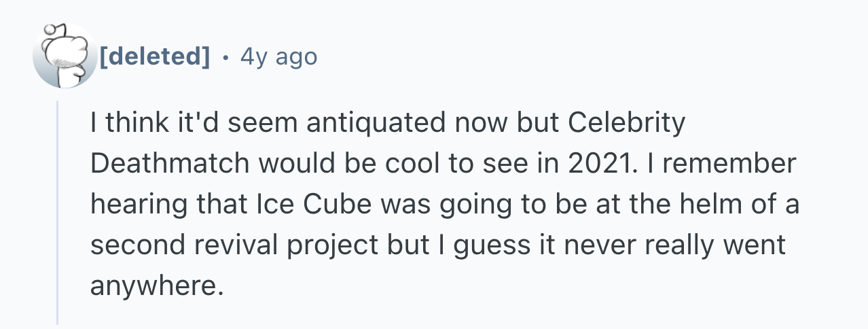This screenshot has height=329, width=868.
Task: Collapse the comment using the thread line
Action: pos(58,211)
